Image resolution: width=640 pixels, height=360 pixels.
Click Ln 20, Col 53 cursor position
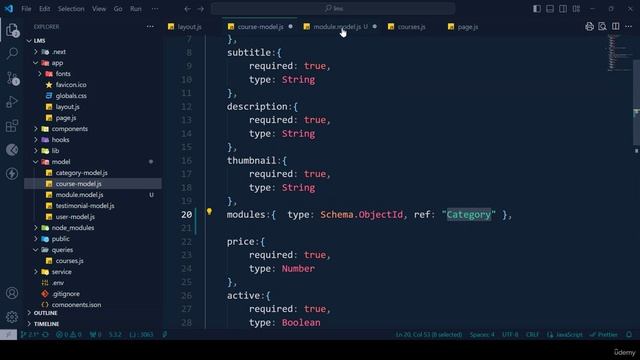pyautogui.click(x=429, y=334)
